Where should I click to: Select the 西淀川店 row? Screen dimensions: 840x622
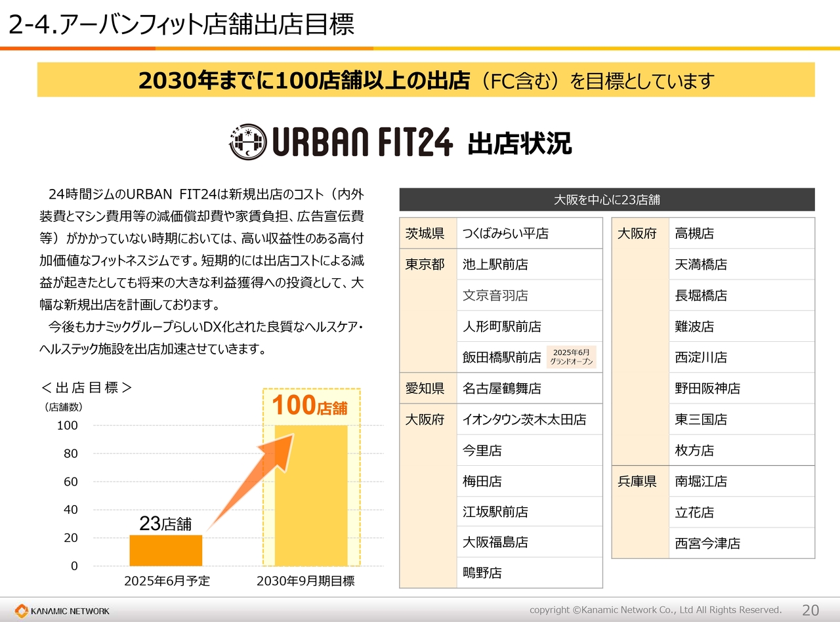pyautogui.click(x=742, y=357)
